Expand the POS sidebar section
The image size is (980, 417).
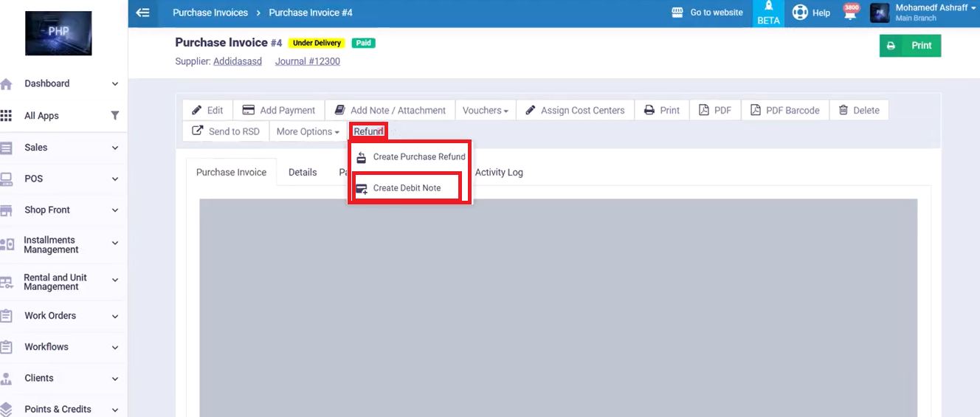59,179
